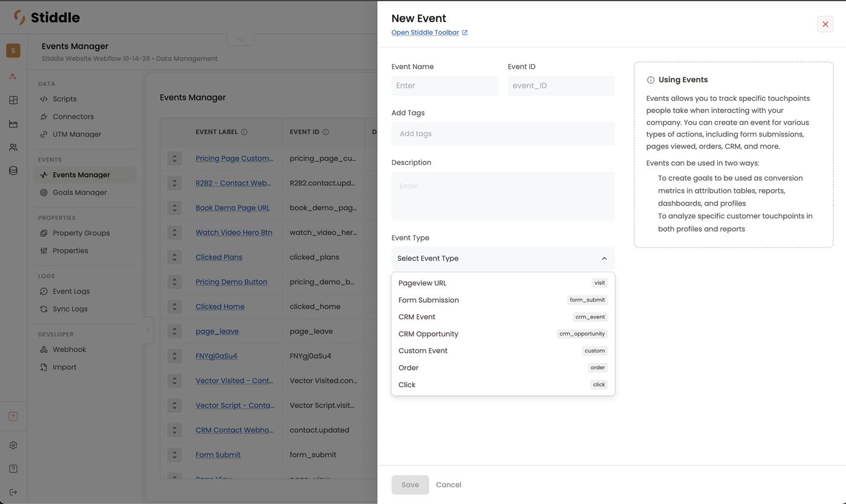This screenshot has height=504, width=846.
Task: Open the analytics chart icon in left rail
Action: (13, 124)
